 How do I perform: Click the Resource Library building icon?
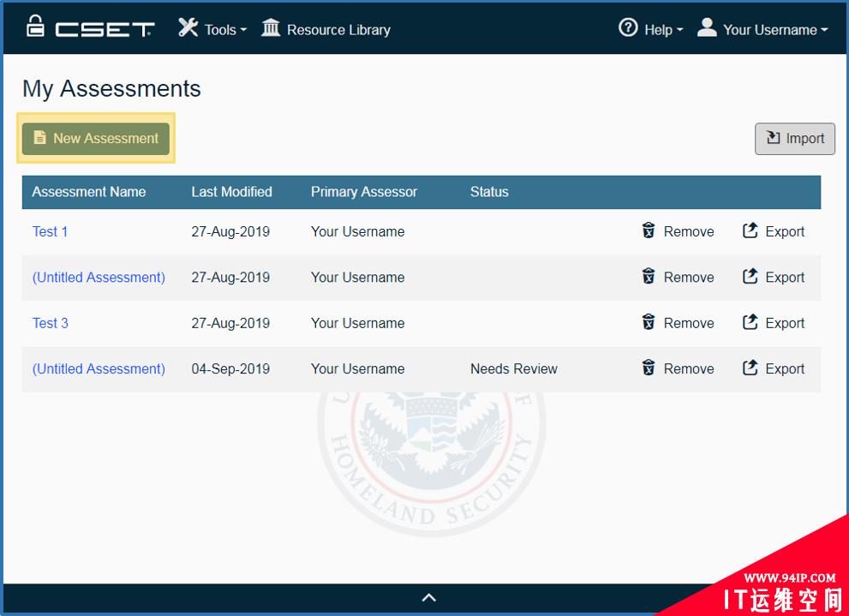point(271,28)
